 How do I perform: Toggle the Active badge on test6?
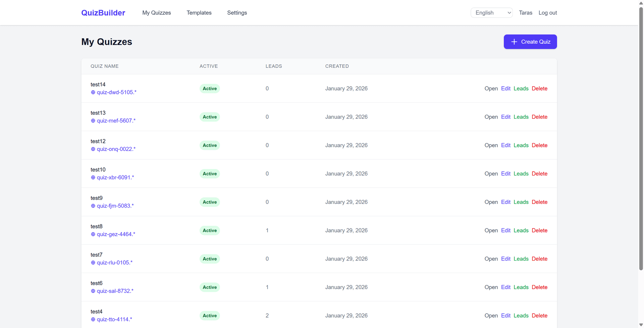(210, 287)
